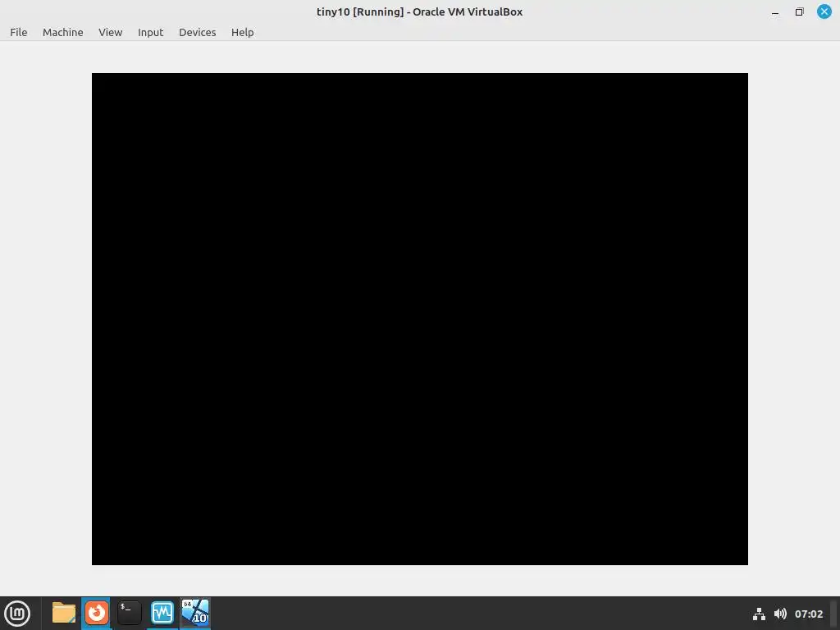Open the Input menu
This screenshot has width=840, height=630.
pyautogui.click(x=151, y=32)
